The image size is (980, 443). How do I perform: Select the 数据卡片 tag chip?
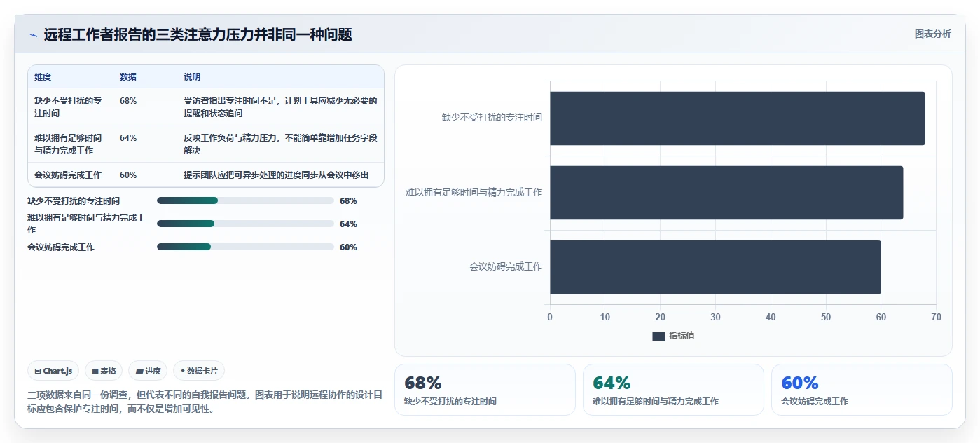coord(199,371)
